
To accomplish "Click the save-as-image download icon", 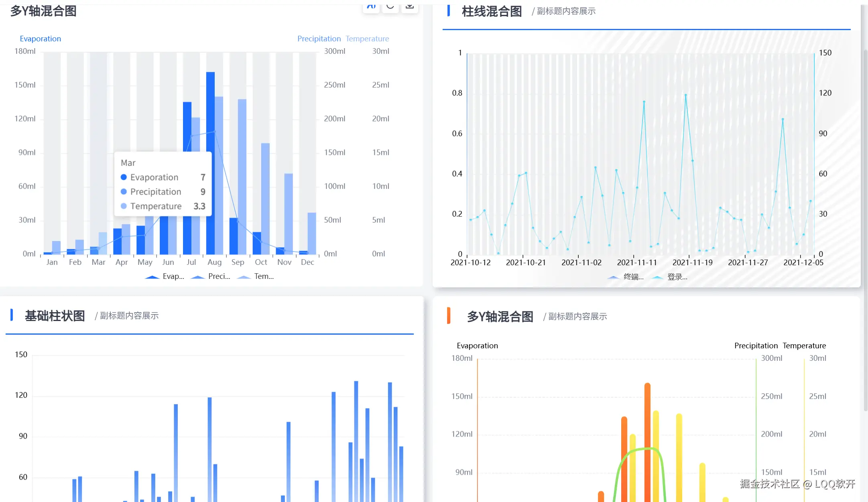I will tap(409, 7).
